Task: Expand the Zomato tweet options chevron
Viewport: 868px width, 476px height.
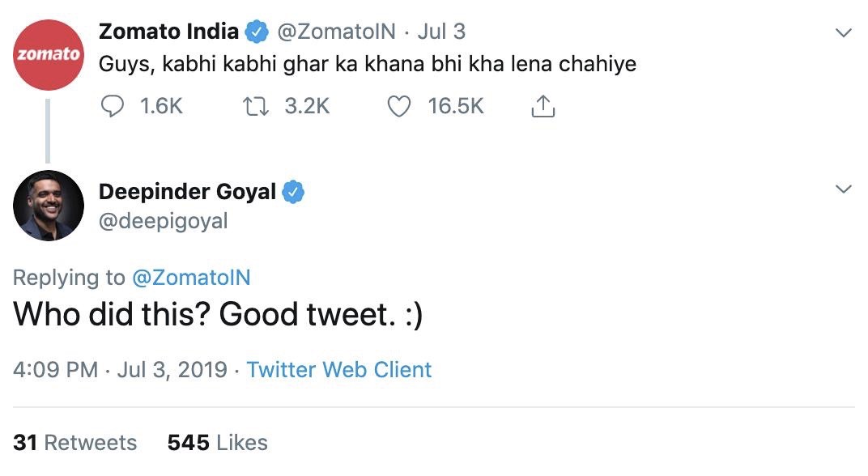Action: (844, 33)
